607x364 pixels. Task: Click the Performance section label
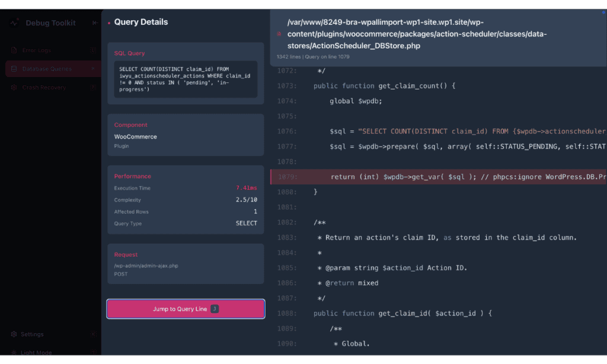coord(132,176)
